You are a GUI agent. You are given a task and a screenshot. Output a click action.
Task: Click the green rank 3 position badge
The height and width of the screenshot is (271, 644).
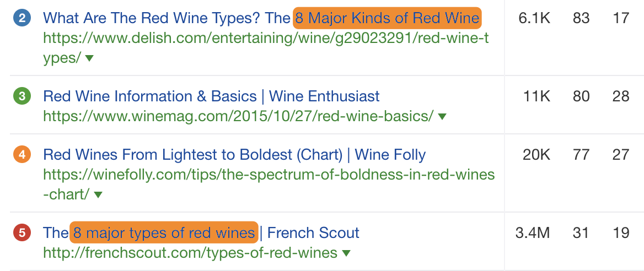coord(22,96)
